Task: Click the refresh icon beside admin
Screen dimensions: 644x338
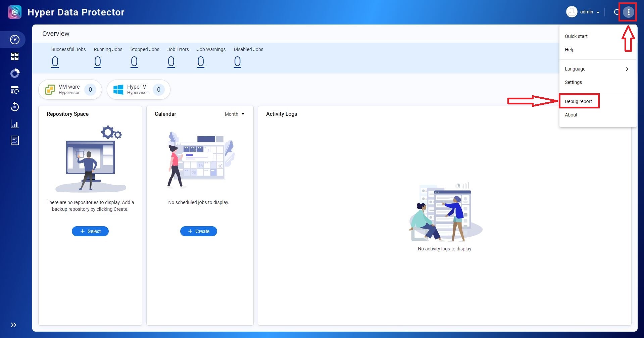Action: [x=616, y=12]
